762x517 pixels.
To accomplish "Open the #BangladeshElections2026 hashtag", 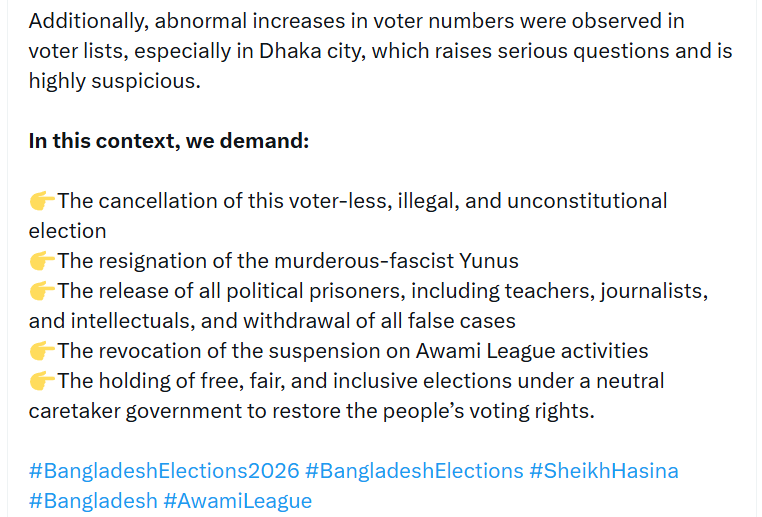I will coord(163,471).
